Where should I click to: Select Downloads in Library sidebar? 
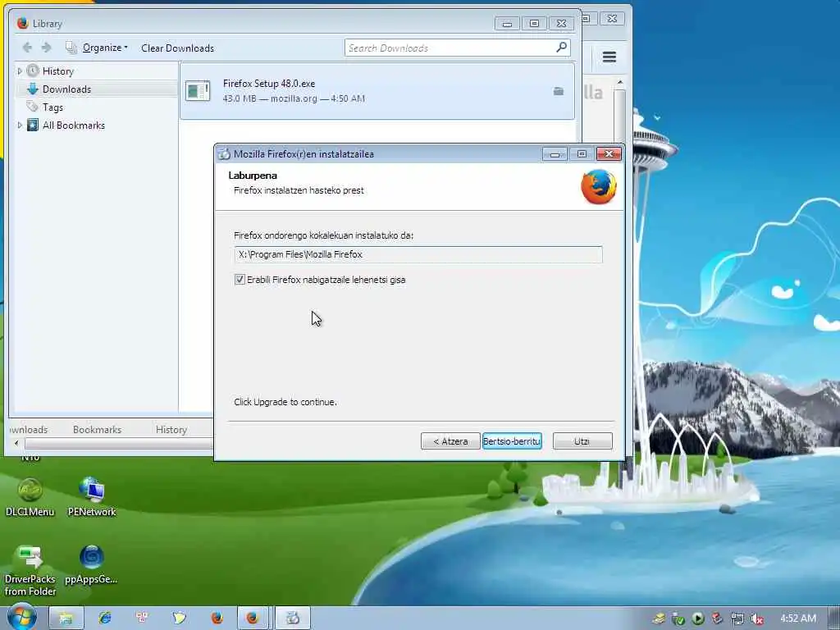[66, 89]
